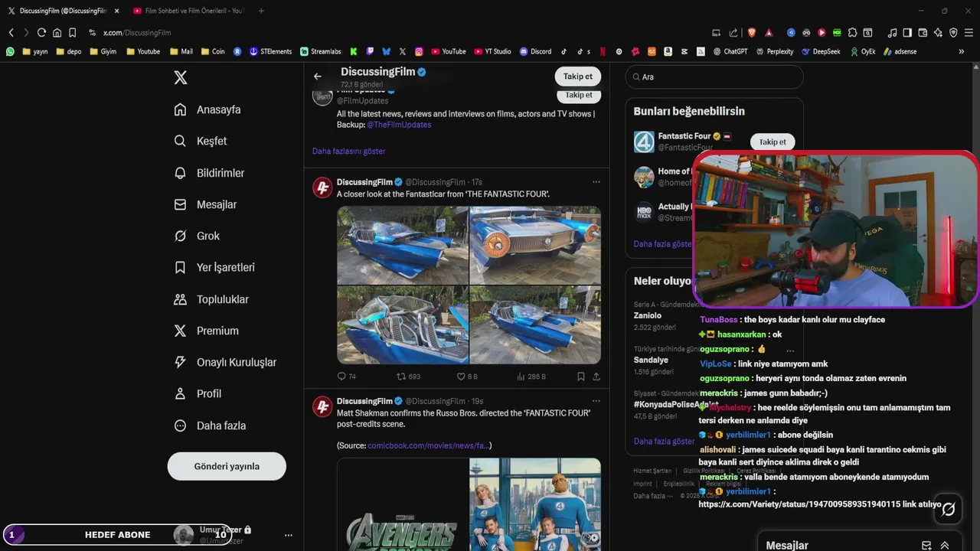This screenshot has width=980, height=551.
Task: Open Grok from the sidebar
Action: coord(197,236)
